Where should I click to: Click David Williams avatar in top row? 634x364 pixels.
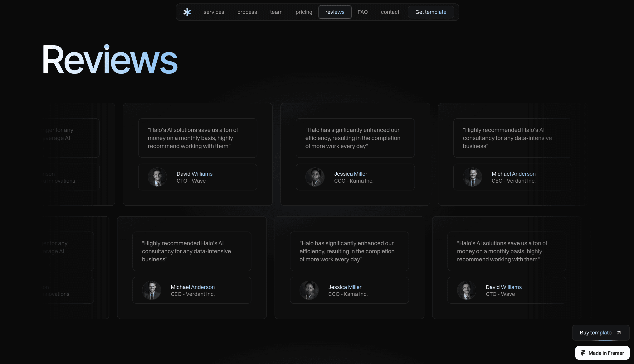pyautogui.click(x=157, y=177)
